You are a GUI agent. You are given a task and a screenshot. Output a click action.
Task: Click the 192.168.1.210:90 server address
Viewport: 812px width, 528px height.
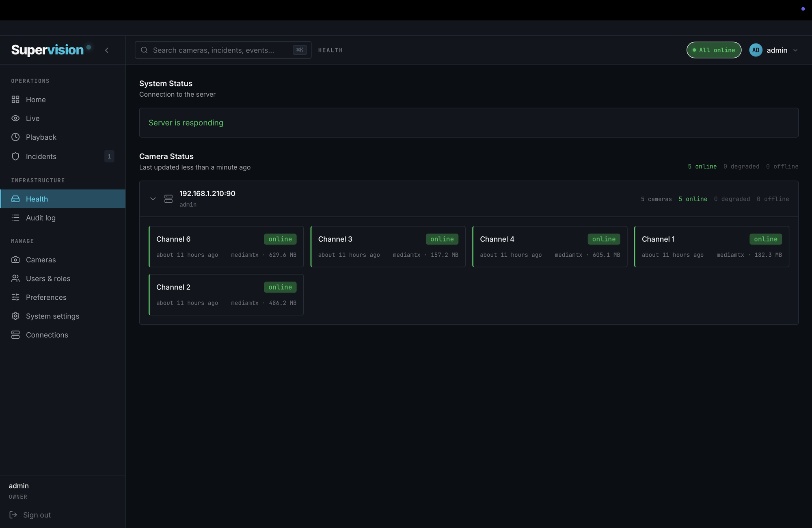point(207,194)
